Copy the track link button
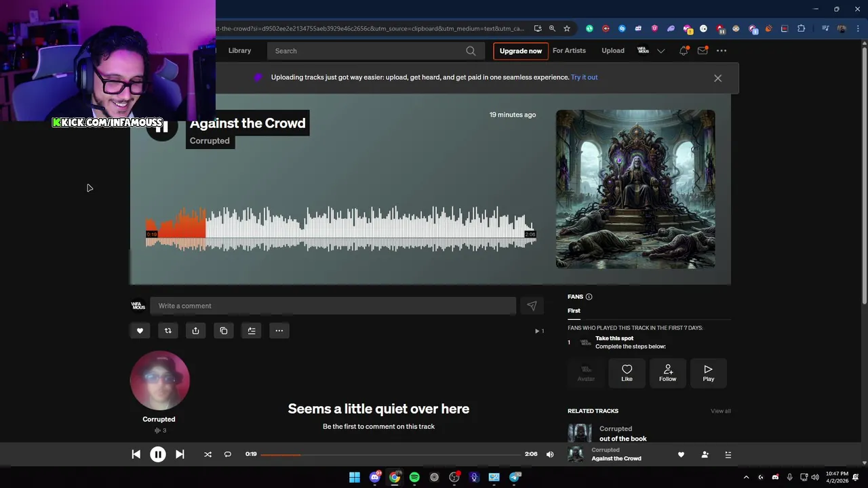Screen dimensions: 868x488 (x=223, y=331)
